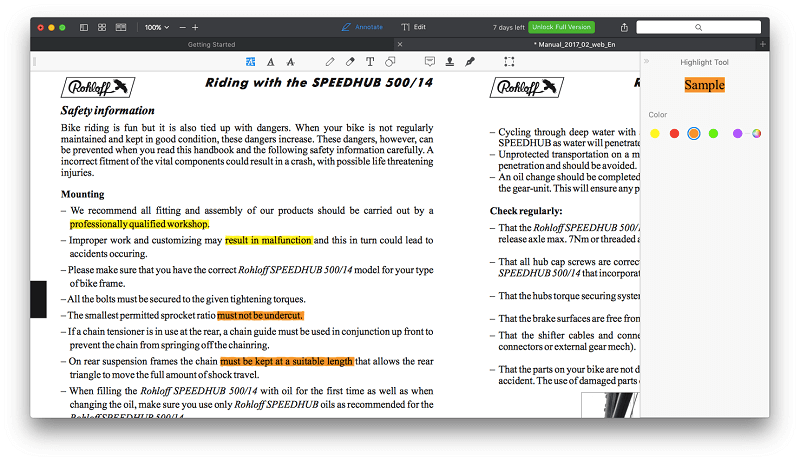Viewport: 800px width, 461px height.
Task: Switch to Annotate mode
Action: point(362,27)
